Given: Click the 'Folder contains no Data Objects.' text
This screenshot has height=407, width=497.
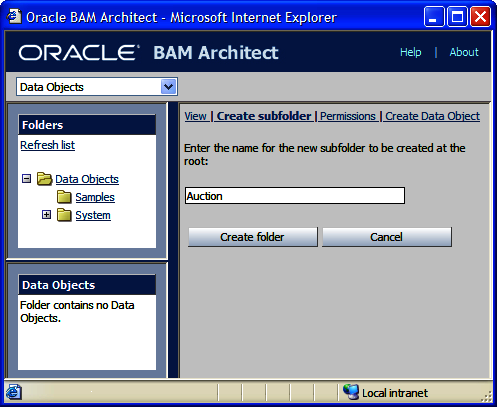Looking at the screenshot, I should click(77, 311).
